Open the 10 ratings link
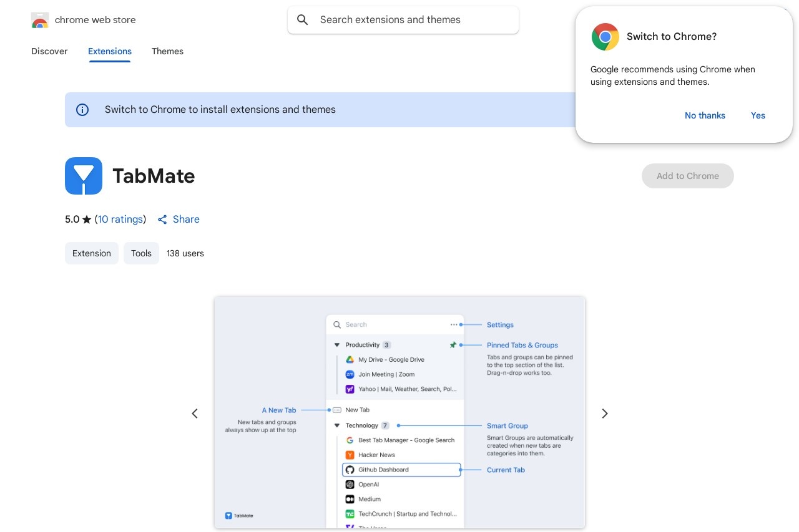 coord(120,220)
